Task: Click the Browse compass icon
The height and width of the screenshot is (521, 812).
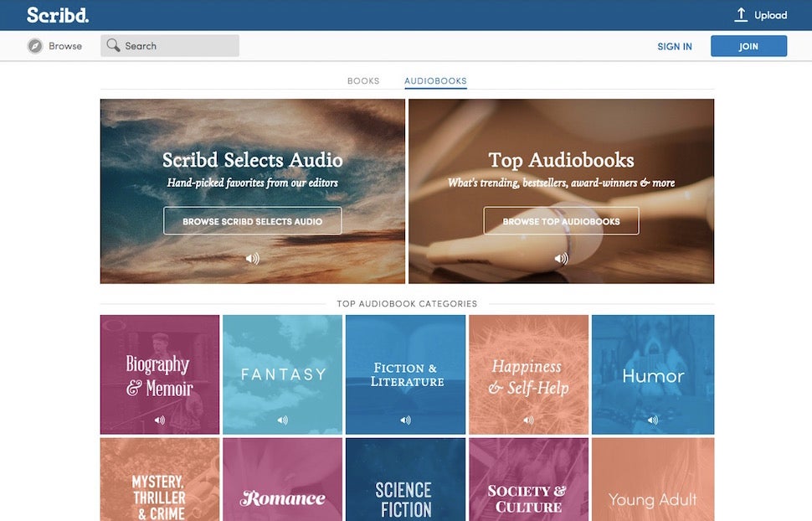Action: pos(35,45)
